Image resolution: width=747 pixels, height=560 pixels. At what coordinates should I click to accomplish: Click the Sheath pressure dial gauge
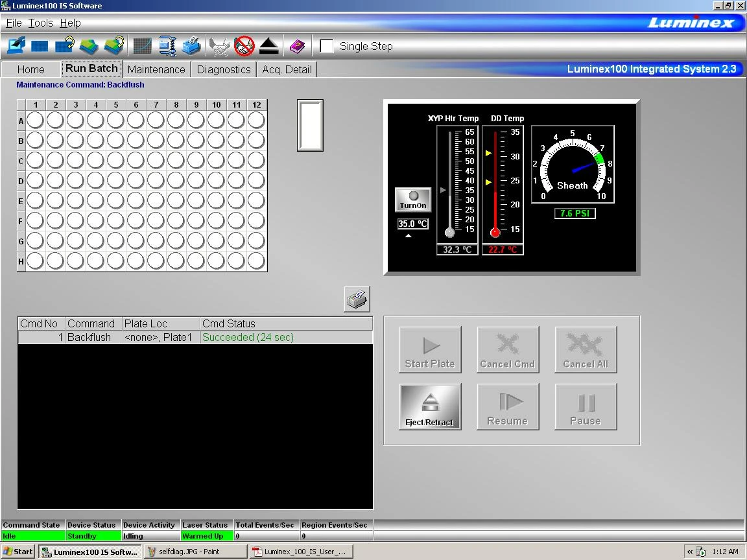[573, 165]
